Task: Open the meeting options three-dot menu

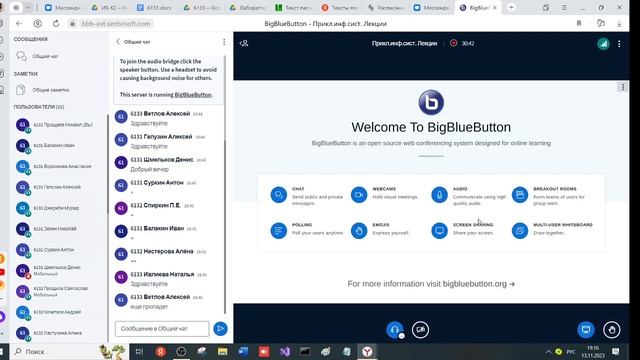Action: pyautogui.click(x=619, y=44)
